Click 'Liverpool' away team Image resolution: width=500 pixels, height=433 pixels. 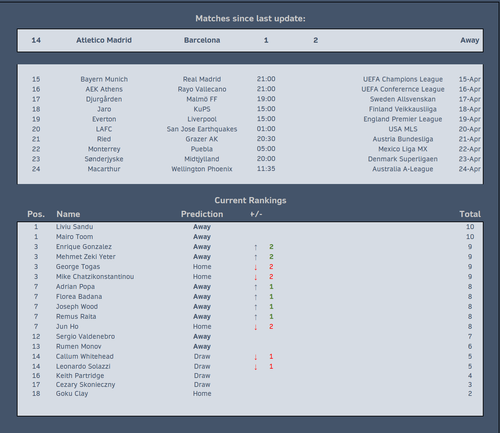pos(202,119)
